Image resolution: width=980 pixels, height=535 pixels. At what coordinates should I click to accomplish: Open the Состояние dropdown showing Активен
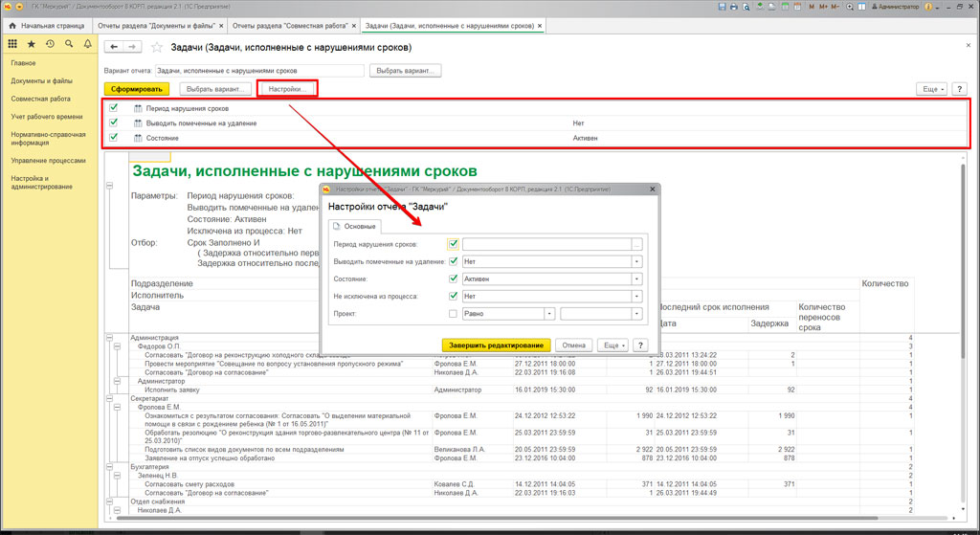(x=636, y=279)
